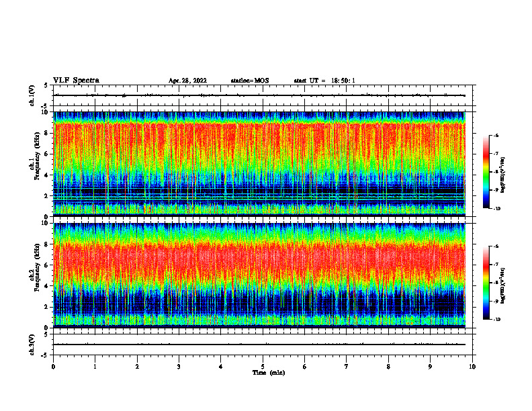
Task: Click the ch.2 color bar "-10" label
Action: (x=496, y=320)
